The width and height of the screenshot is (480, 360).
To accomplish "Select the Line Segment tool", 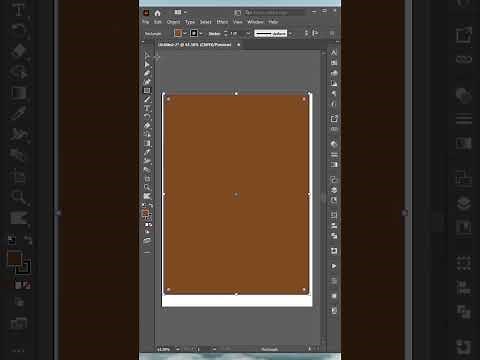I will click(147, 99).
